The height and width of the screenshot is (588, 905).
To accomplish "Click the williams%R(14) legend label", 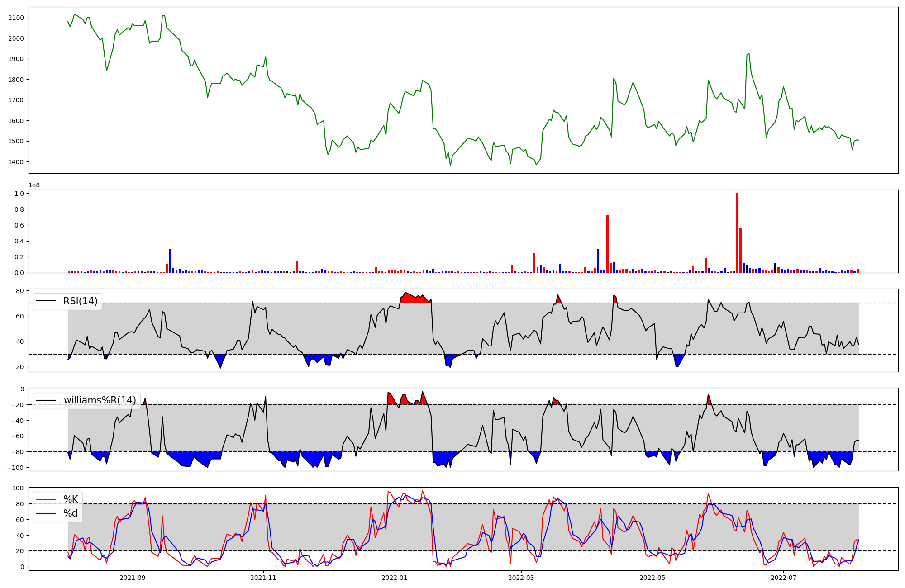I will click(x=100, y=400).
